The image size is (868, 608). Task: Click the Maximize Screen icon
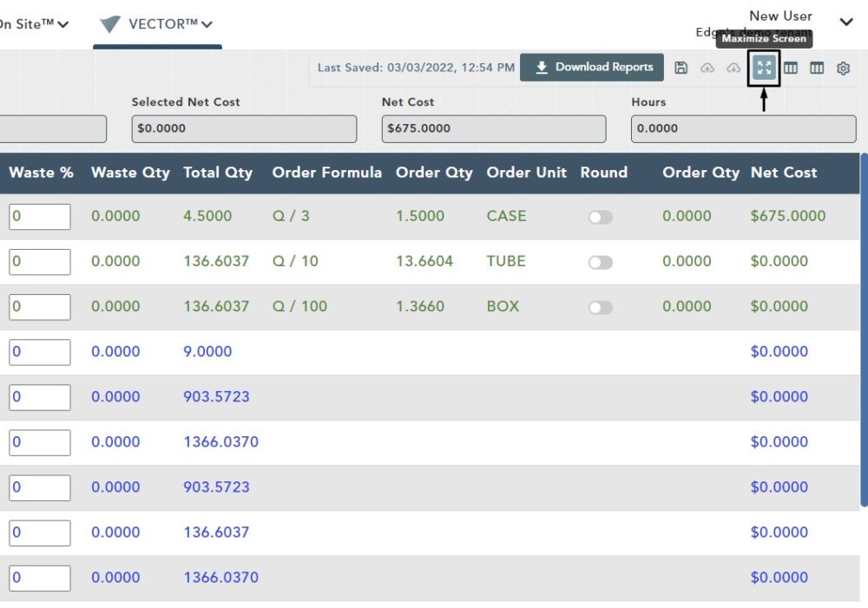point(764,68)
